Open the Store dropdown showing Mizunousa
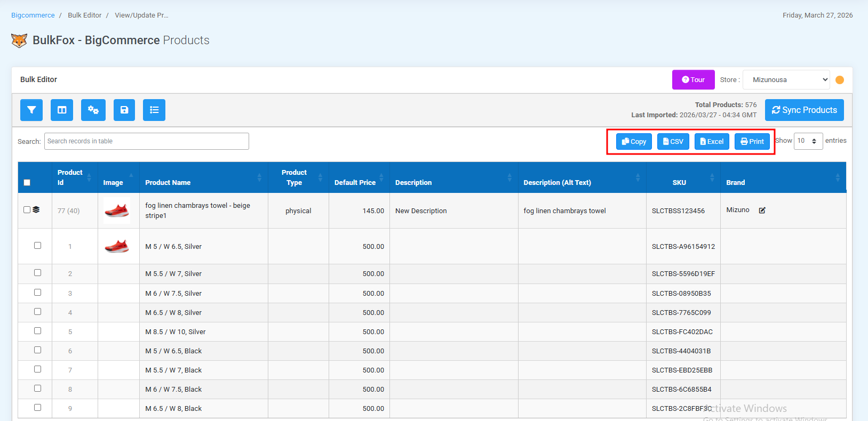868x421 pixels. (x=786, y=80)
